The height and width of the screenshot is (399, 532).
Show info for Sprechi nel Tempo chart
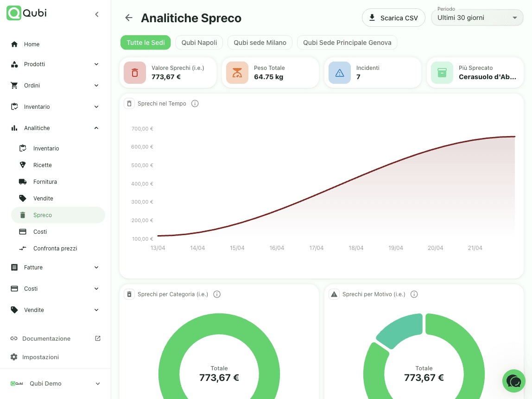coord(195,103)
